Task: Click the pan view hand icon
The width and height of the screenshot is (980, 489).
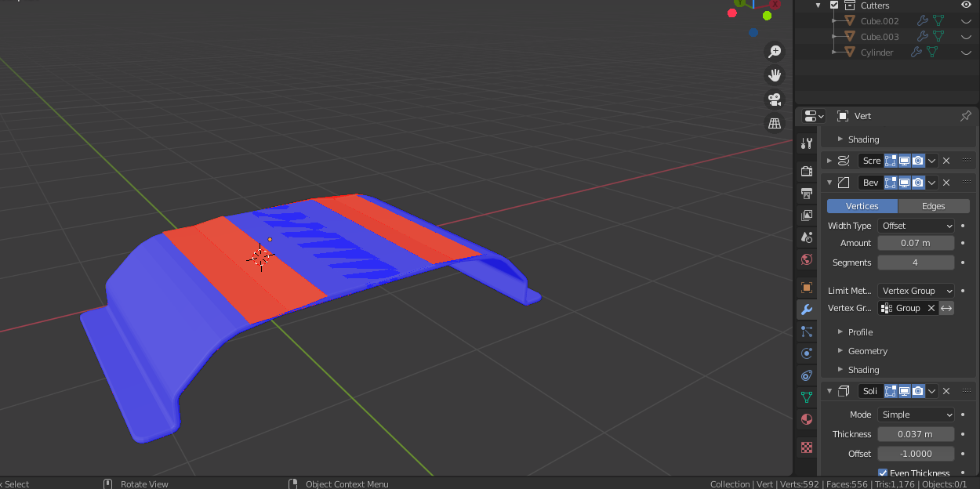Action: pyautogui.click(x=775, y=75)
